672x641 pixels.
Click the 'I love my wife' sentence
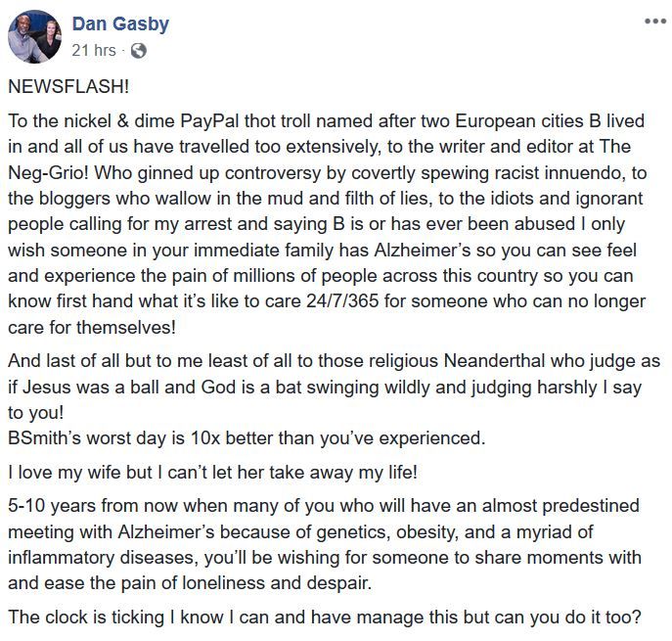[x=212, y=473]
